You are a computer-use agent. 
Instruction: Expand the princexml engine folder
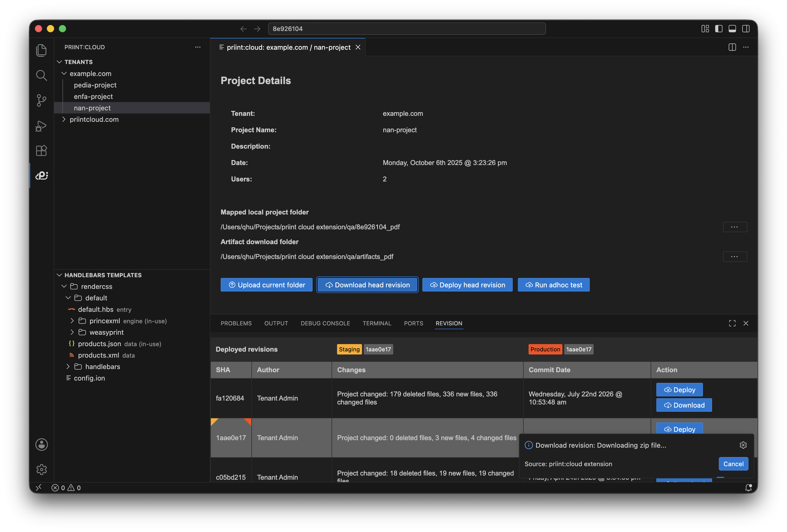click(x=72, y=321)
